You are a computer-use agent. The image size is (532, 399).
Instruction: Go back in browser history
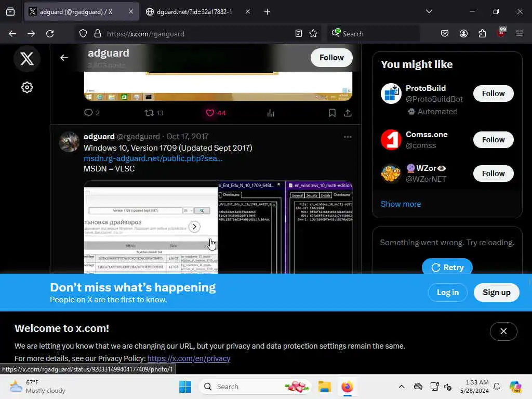[12, 34]
